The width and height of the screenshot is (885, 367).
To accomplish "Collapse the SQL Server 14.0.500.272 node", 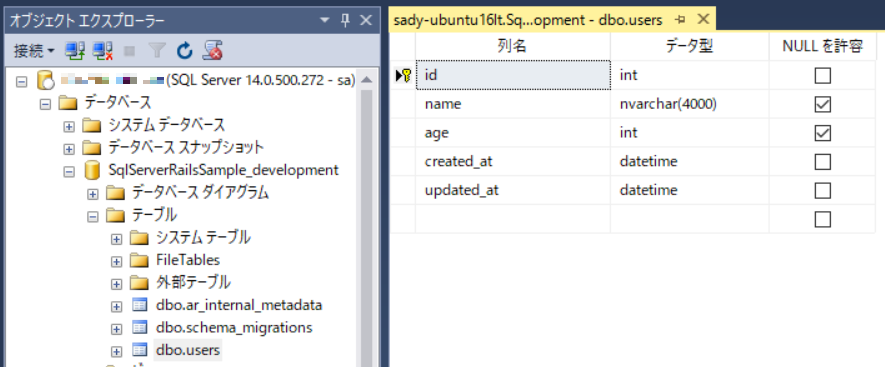I will tap(21, 81).
